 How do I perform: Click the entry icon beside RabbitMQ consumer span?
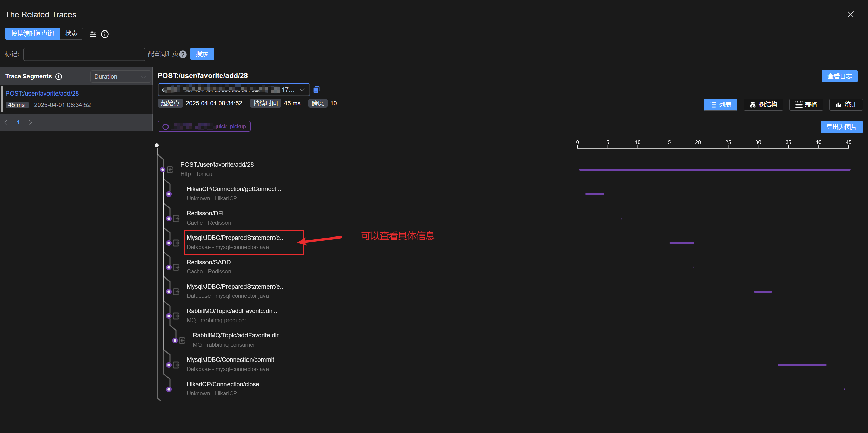(182, 341)
